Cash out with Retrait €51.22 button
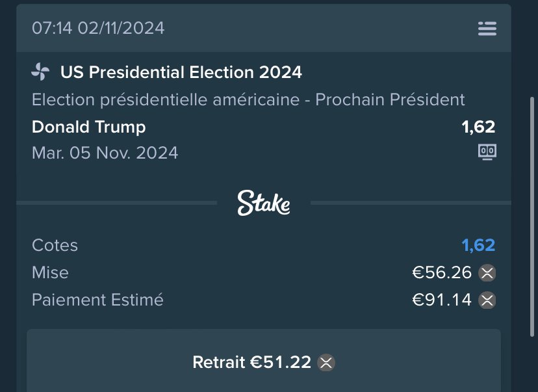Viewport: 538px width, 392px height. (264, 360)
